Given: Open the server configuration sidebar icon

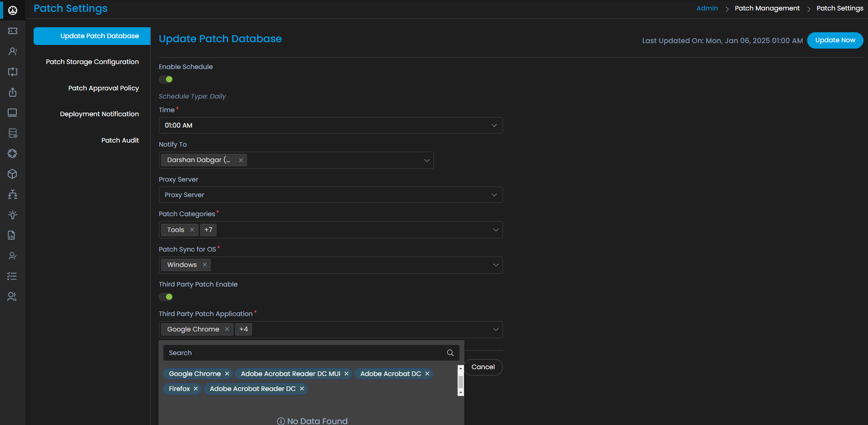Looking at the screenshot, I should pos(12,133).
